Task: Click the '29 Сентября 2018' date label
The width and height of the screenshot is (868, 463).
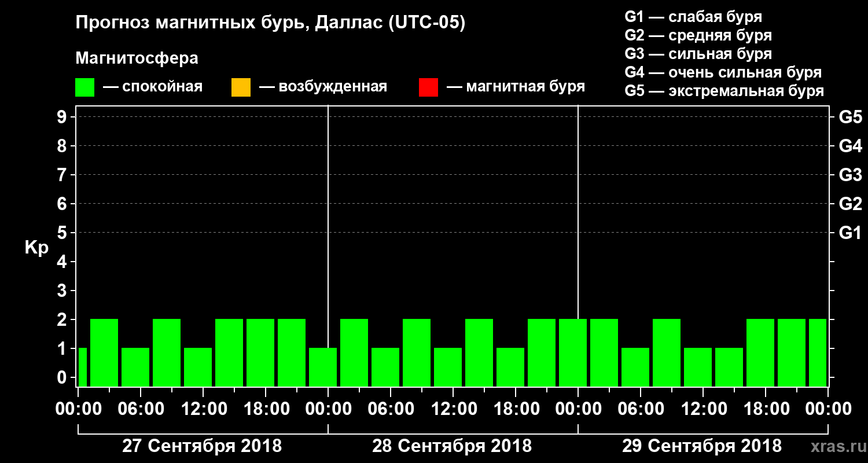Action: (702, 446)
